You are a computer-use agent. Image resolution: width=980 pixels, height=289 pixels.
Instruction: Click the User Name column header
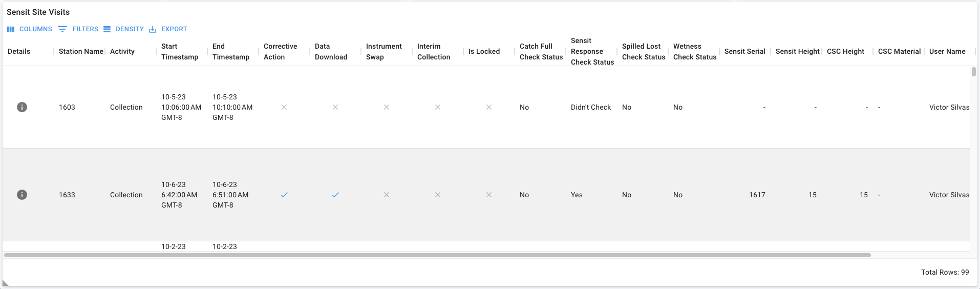point(947,51)
